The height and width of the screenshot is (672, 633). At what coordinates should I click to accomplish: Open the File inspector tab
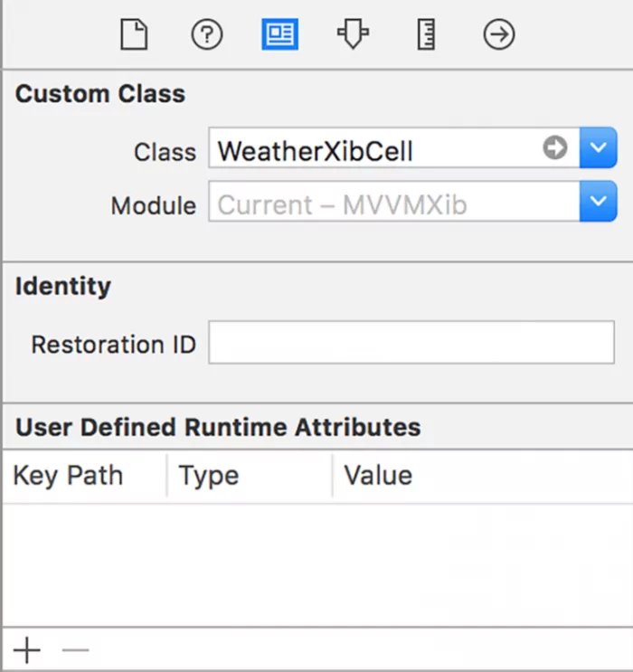134,35
